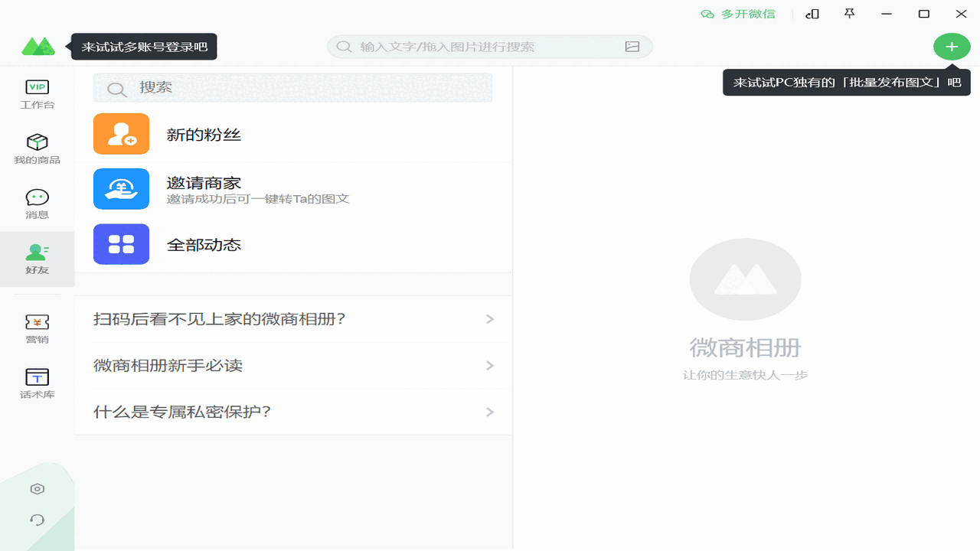Open the 话术库 script library
Viewport: 980px width, 551px height.
pyautogui.click(x=36, y=381)
